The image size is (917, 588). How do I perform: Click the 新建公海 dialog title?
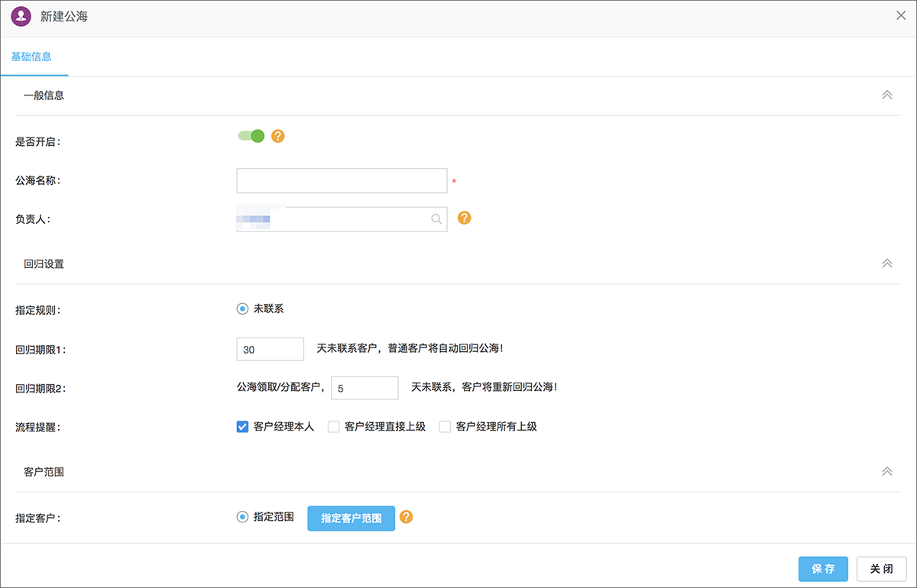(63, 15)
